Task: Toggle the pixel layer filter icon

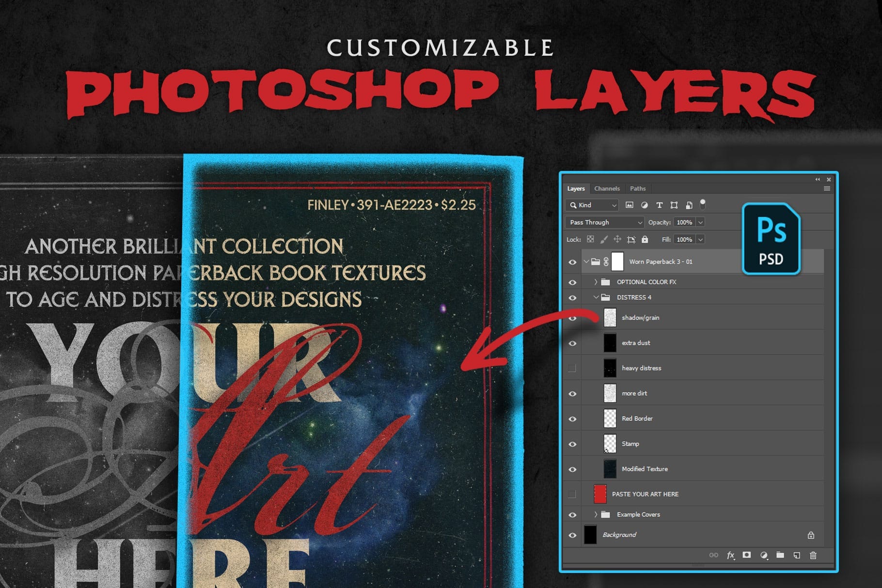Action: (x=630, y=205)
